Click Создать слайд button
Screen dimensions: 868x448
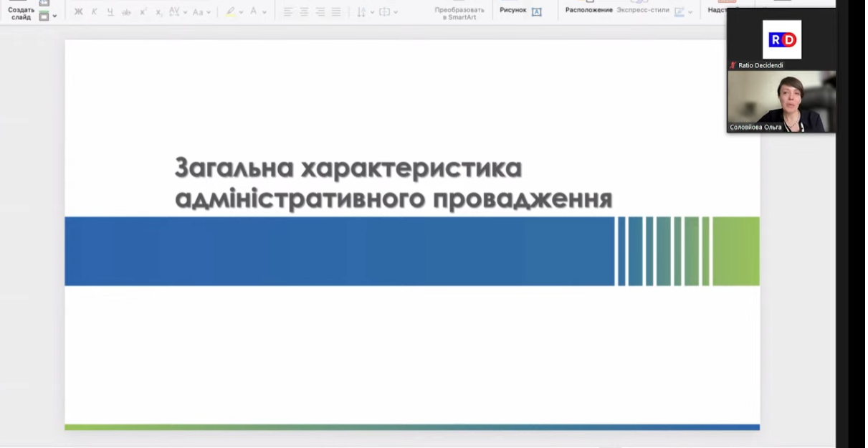pos(22,13)
